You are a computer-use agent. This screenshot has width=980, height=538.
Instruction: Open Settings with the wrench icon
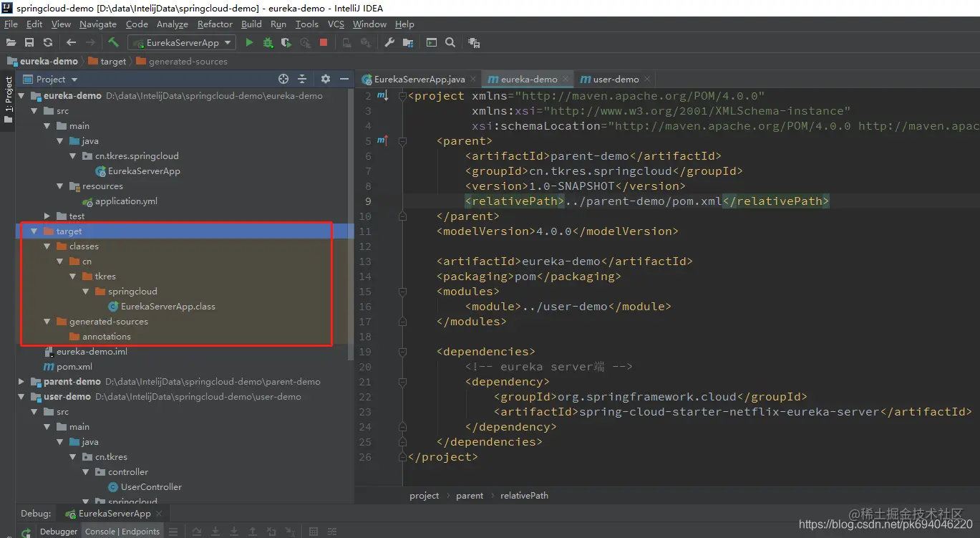coord(389,43)
